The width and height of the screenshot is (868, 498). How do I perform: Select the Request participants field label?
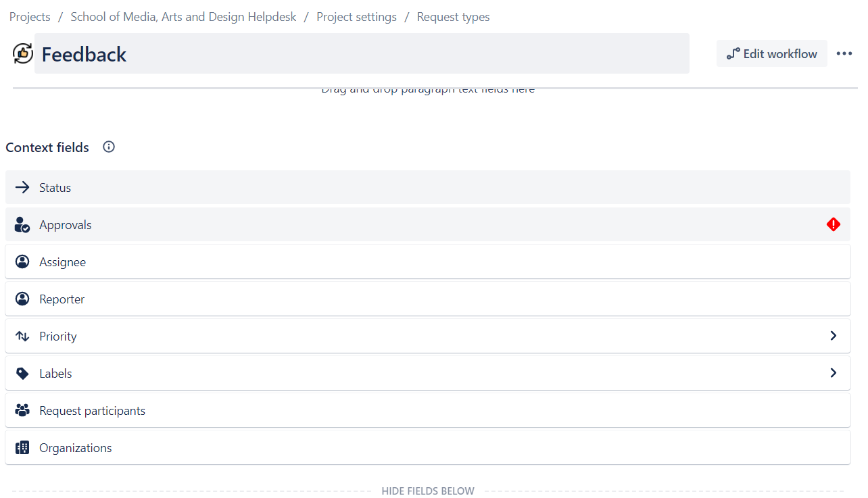92,411
